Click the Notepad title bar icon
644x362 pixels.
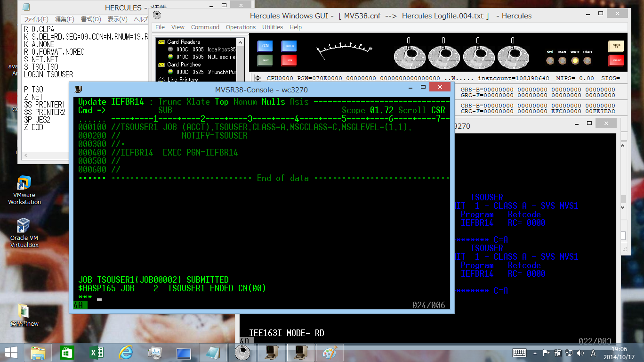click(26, 8)
